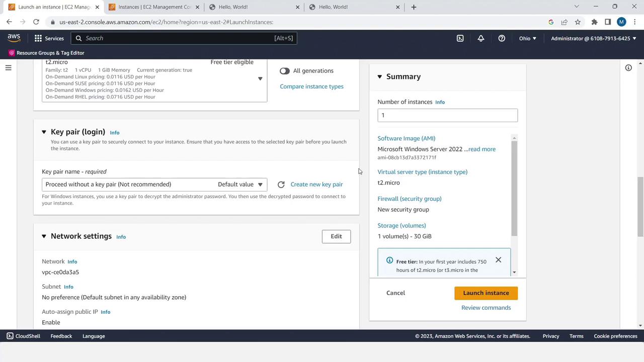Viewport: 644px width, 362px height.
Task: Click the Google icon in the address bar
Action: tap(551, 22)
